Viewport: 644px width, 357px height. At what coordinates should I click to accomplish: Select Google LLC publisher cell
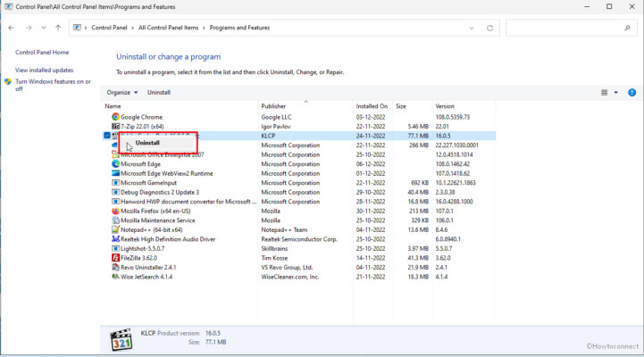pos(276,117)
